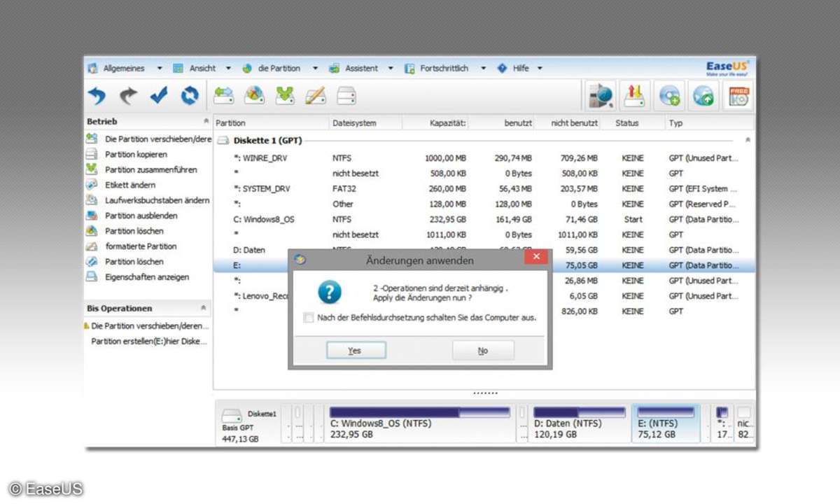Click the FREE ISO icon at toolbar right
Screen dimensions: 840x504
pyautogui.click(x=738, y=96)
